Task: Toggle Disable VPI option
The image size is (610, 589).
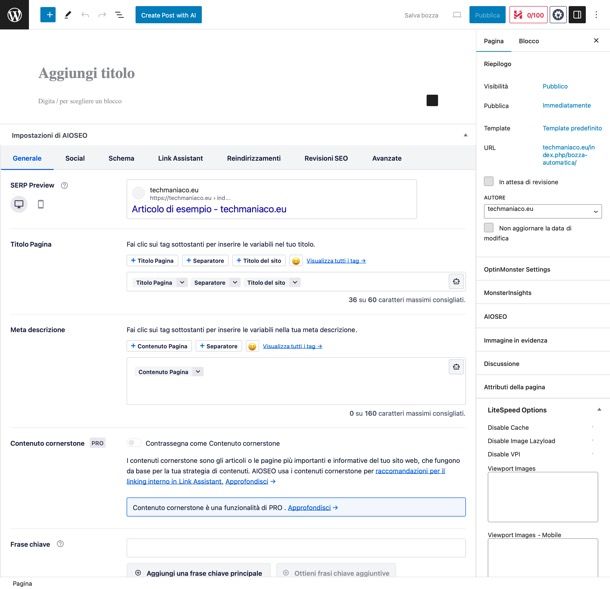Action: (592, 454)
